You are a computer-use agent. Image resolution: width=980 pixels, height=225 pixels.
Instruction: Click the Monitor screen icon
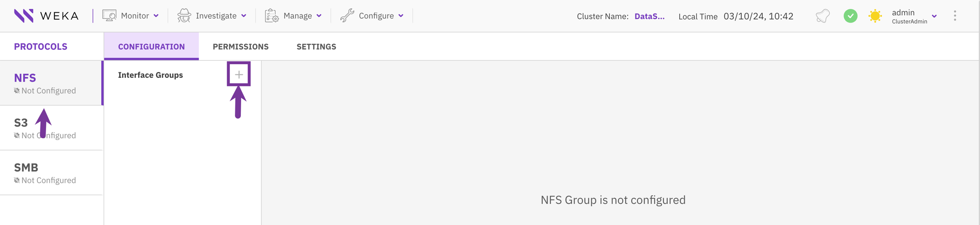tap(109, 16)
